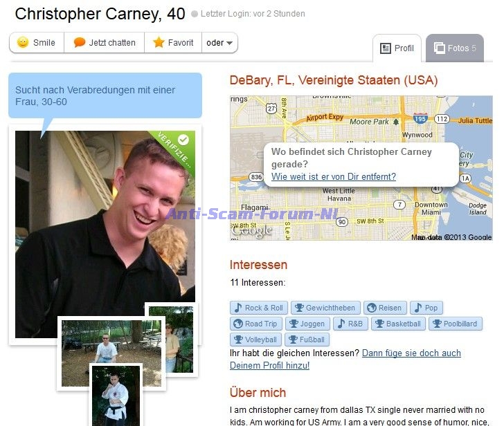Select the Poolbillard interest tag
Viewport: 504px width, 426px height.
click(x=456, y=324)
